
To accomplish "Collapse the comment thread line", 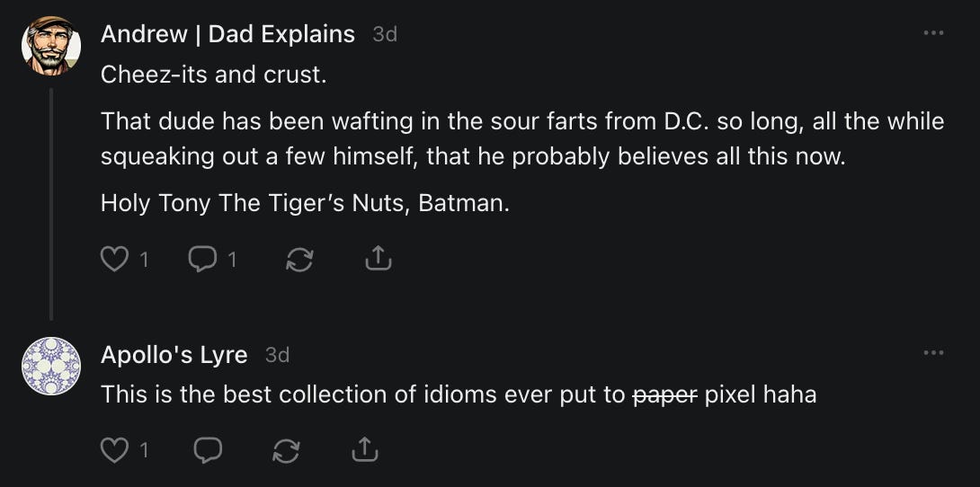I will coord(52,202).
